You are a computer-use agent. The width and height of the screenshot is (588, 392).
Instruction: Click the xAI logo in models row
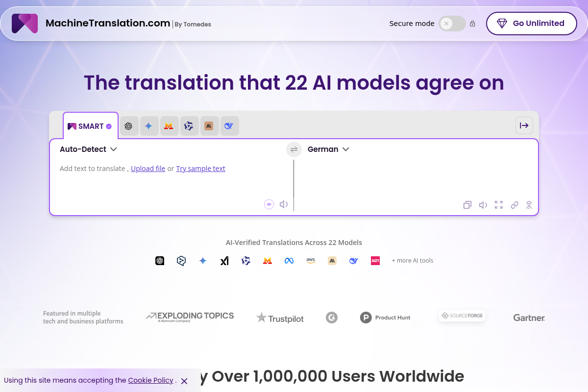[x=224, y=261]
